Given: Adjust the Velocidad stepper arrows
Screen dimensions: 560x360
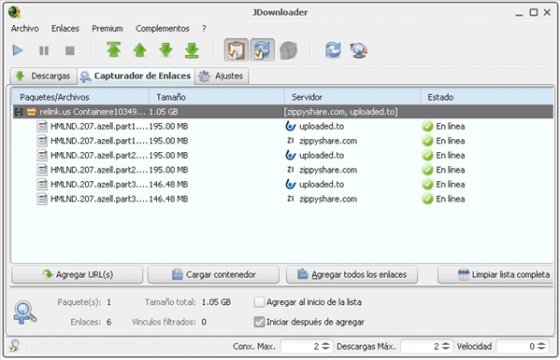Looking at the screenshot, I should 542,346.
